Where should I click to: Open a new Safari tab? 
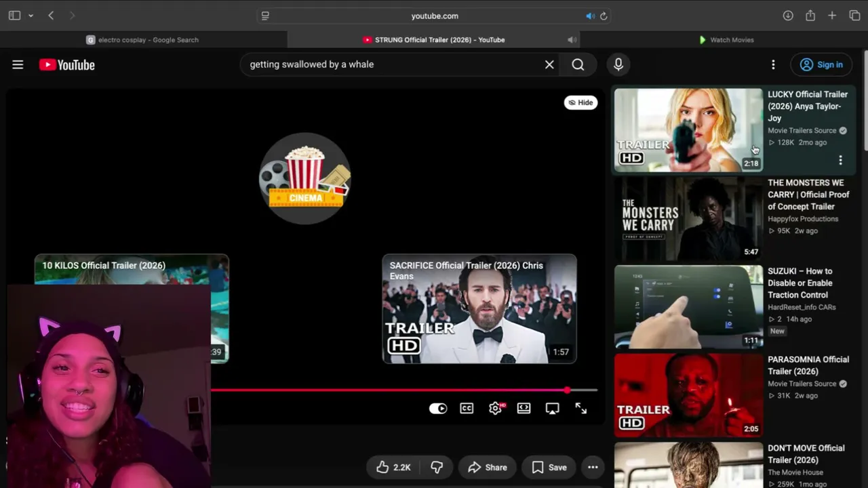832,16
